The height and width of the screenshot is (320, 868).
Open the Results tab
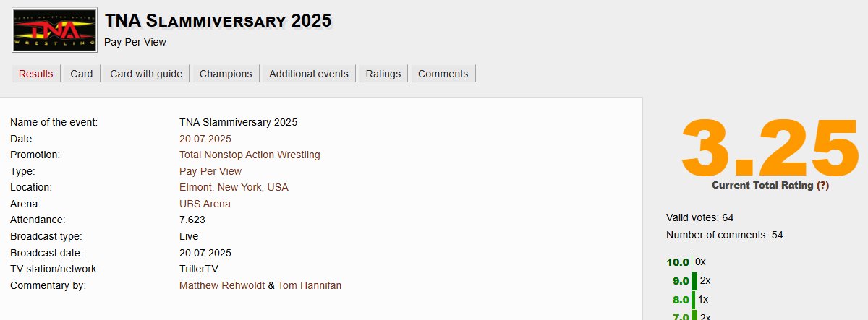36,74
